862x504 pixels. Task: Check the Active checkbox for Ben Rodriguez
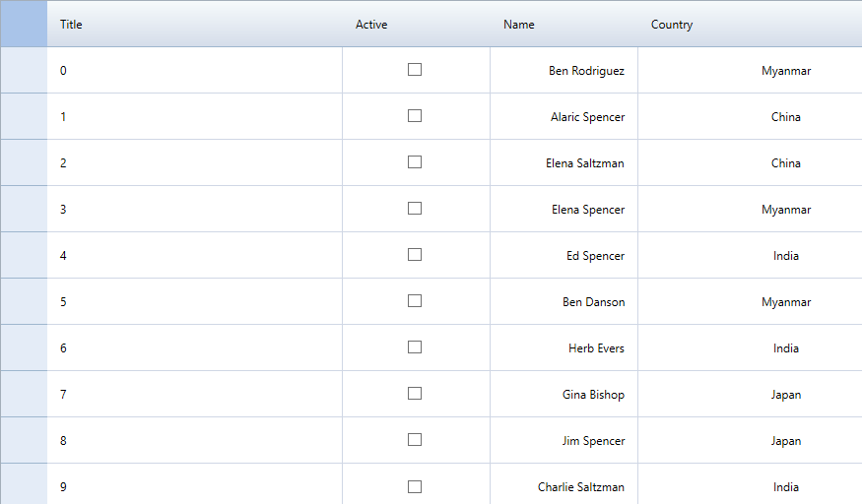tap(415, 70)
